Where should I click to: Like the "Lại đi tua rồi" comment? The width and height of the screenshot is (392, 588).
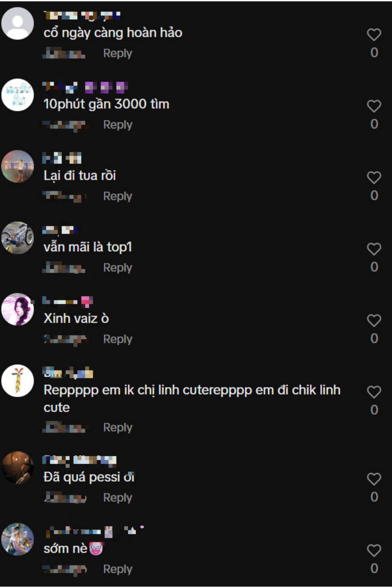374,178
